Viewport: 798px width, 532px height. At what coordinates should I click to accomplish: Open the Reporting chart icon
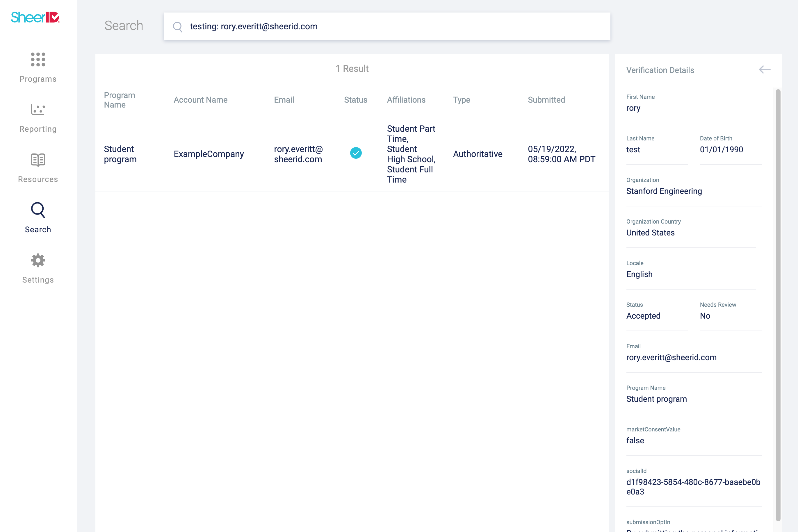click(38, 110)
